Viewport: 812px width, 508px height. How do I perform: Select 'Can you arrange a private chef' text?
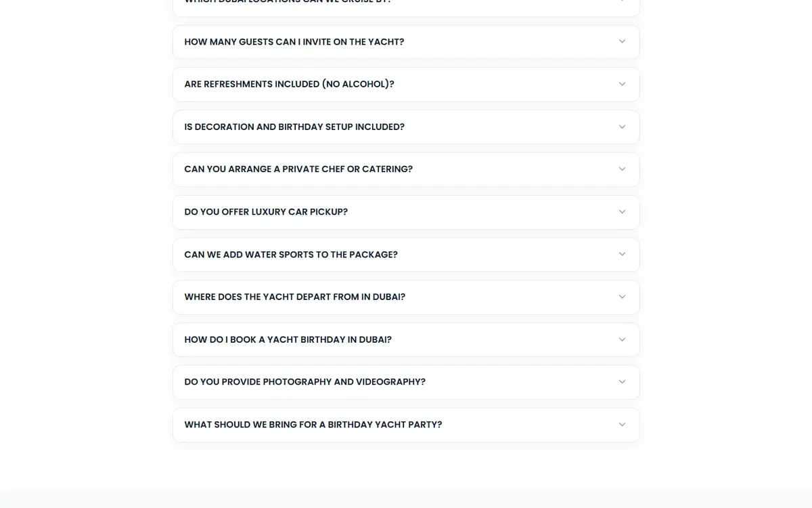(x=298, y=169)
